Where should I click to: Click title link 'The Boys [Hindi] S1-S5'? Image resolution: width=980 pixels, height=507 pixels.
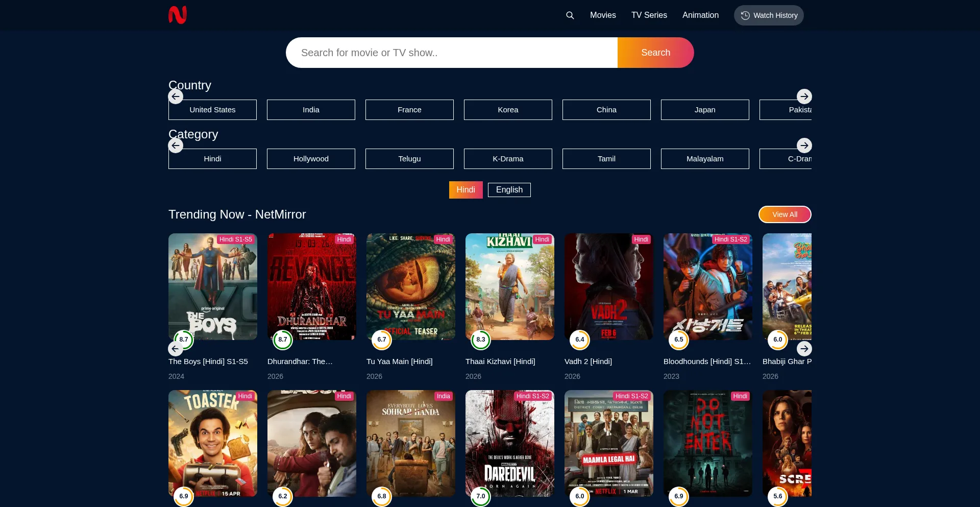tap(208, 361)
